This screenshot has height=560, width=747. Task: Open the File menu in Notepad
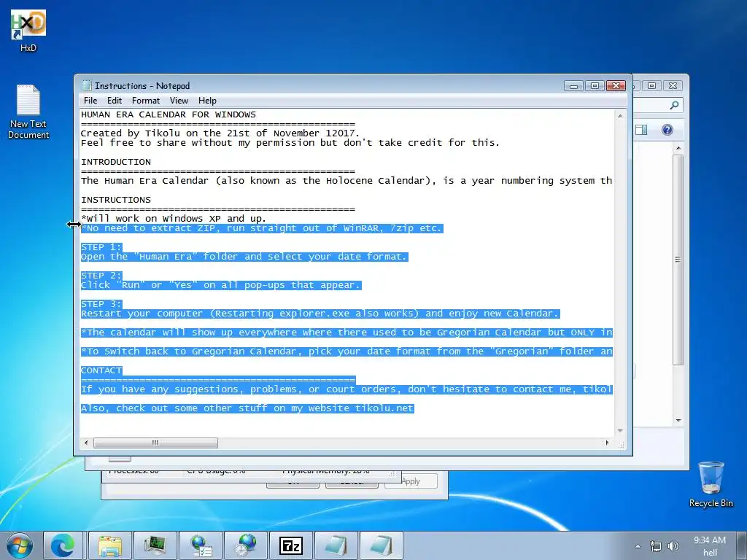click(x=90, y=101)
